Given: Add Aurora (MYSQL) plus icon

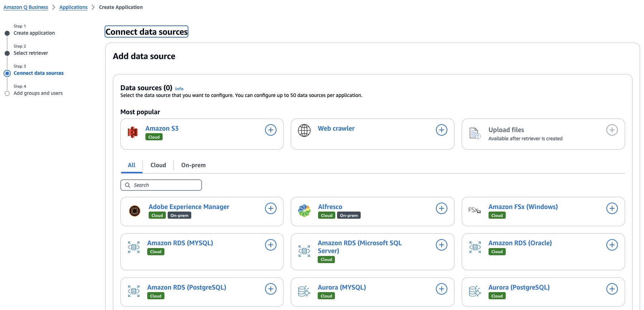Looking at the screenshot, I should tap(442, 289).
